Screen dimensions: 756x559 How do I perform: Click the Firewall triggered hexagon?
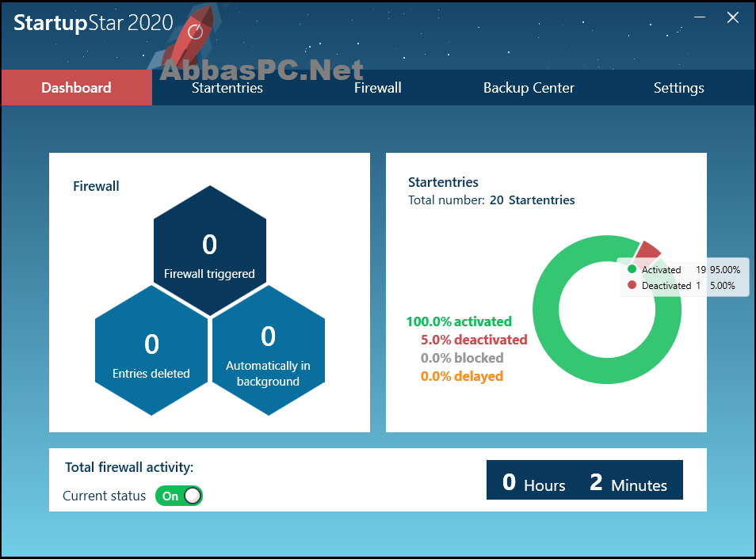click(x=210, y=250)
